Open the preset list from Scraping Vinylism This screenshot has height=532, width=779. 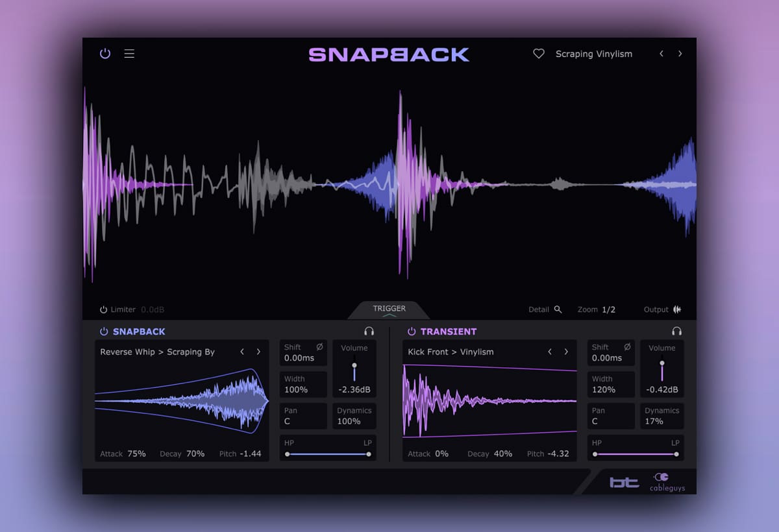[x=594, y=54]
